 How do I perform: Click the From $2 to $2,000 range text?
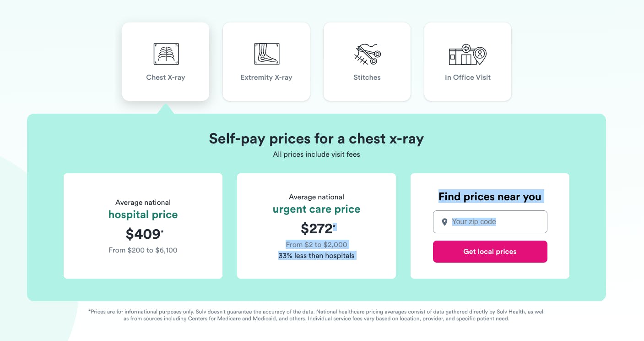(x=316, y=245)
